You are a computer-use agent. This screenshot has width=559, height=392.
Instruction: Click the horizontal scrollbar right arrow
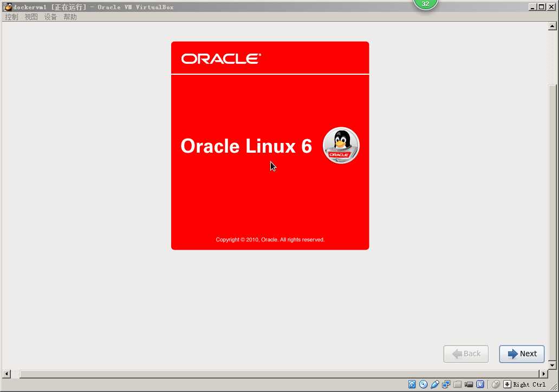point(544,374)
